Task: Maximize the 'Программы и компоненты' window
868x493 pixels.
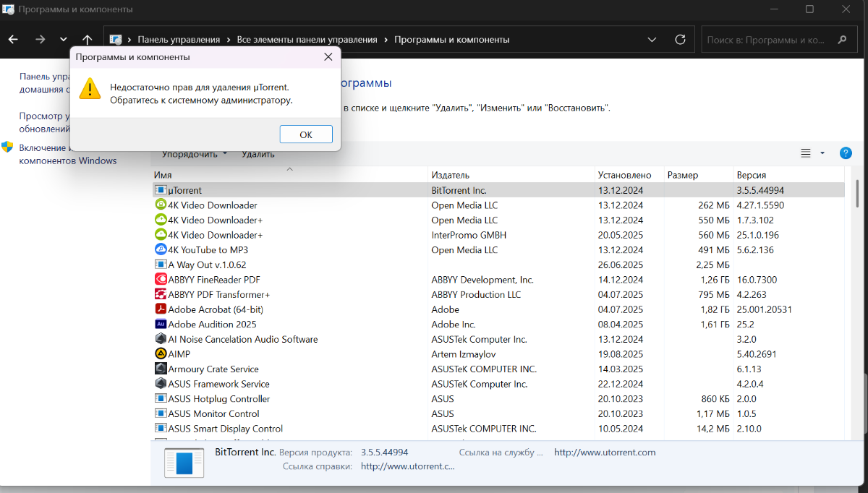Action: point(809,9)
